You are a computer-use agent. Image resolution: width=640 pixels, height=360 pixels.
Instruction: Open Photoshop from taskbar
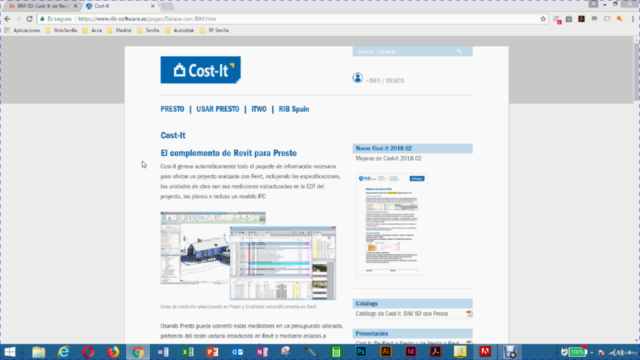click(x=361, y=352)
